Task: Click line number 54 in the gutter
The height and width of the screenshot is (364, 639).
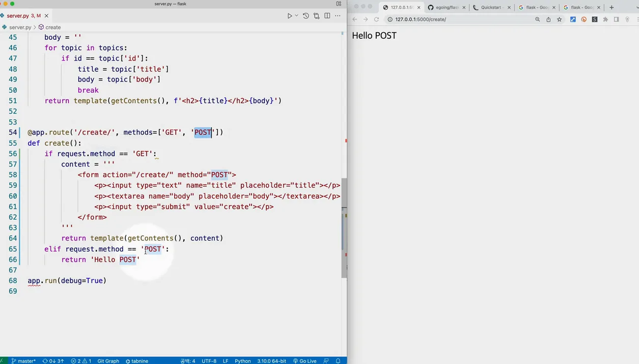Action: click(x=13, y=132)
